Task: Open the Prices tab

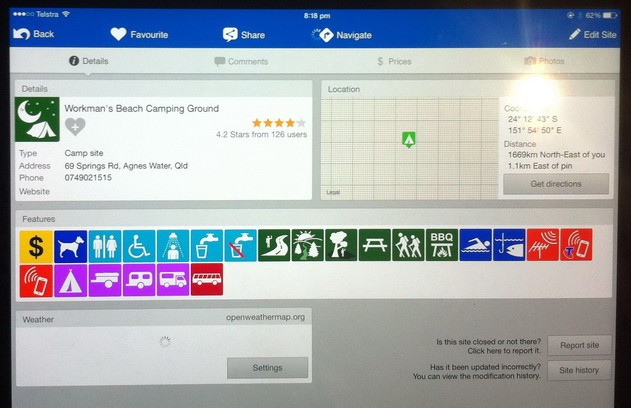Action: tap(393, 61)
